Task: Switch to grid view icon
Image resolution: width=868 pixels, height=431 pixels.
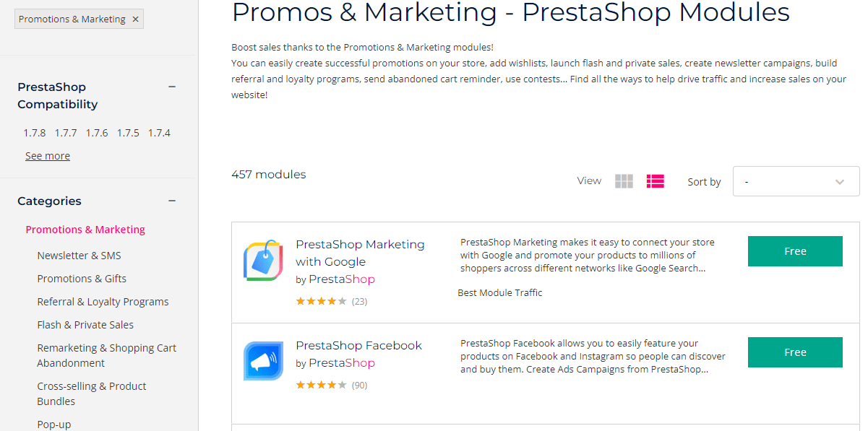Action: coord(624,181)
